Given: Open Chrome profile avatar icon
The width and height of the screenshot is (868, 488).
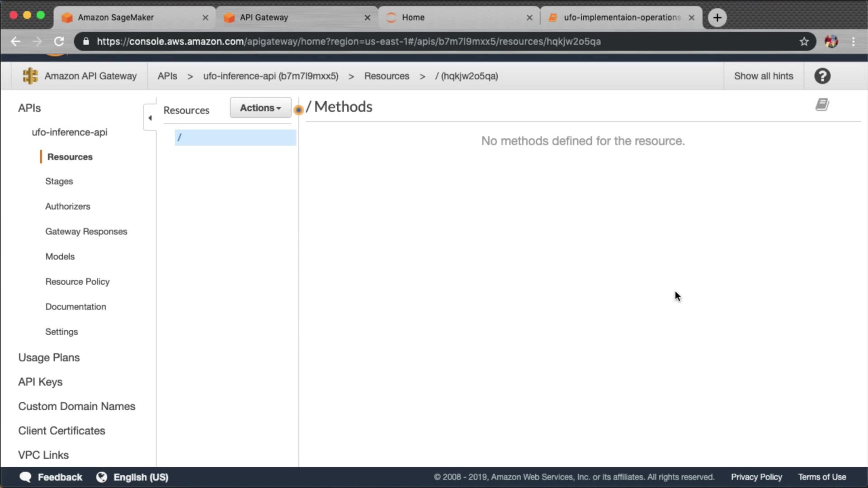Looking at the screenshot, I should [831, 42].
